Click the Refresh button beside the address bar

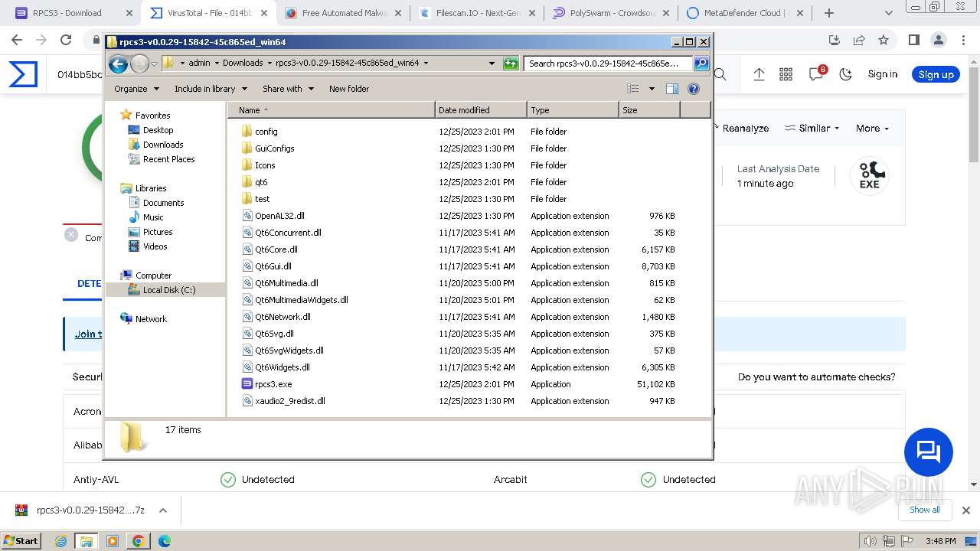point(511,64)
